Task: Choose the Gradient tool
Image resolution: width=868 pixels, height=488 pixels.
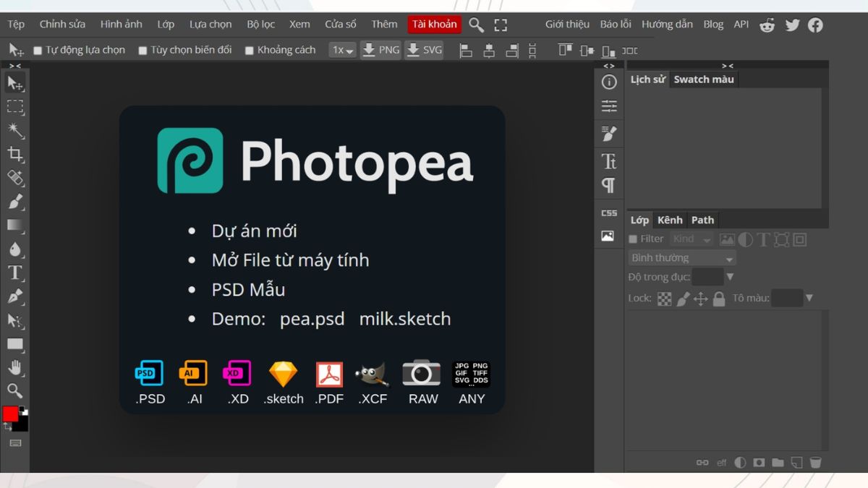Action: (15, 225)
